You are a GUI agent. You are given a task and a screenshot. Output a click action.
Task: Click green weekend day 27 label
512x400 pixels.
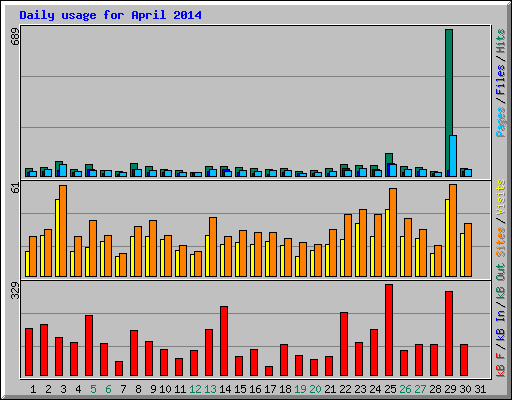pos(420,389)
